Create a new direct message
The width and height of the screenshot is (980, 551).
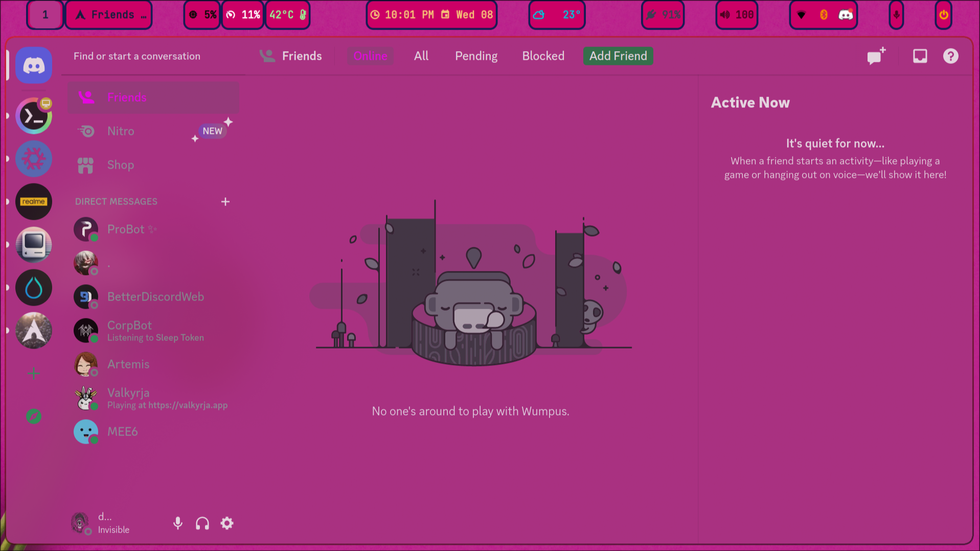click(x=876, y=56)
